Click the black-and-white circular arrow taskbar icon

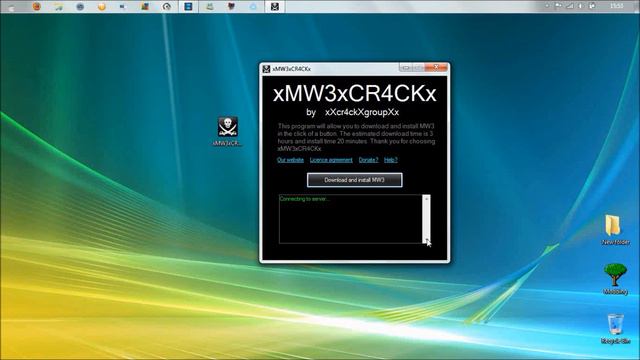(x=167, y=6)
